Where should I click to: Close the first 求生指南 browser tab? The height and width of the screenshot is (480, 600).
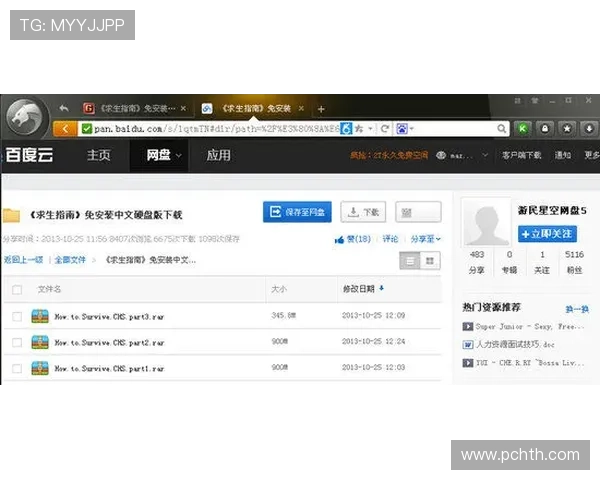(x=183, y=109)
